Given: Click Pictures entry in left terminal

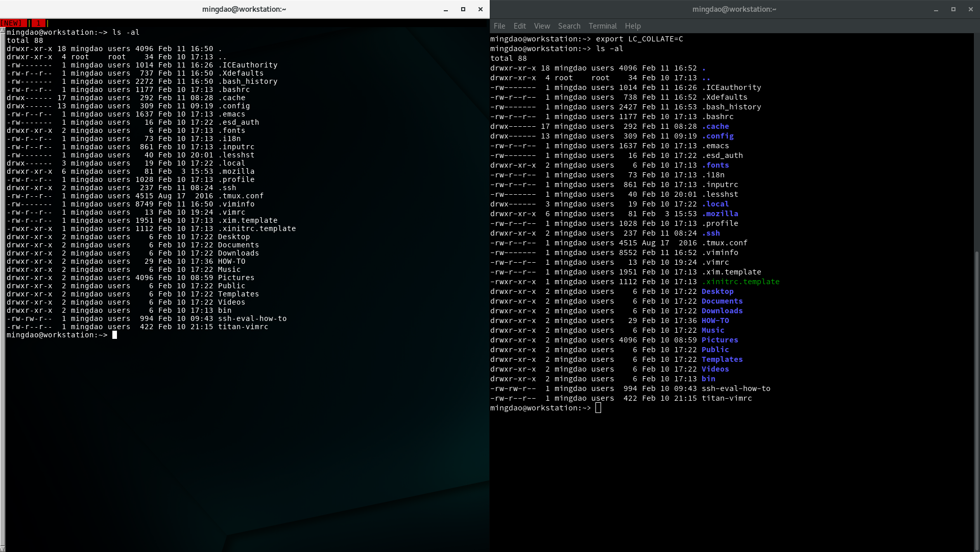Looking at the screenshot, I should click(236, 278).
